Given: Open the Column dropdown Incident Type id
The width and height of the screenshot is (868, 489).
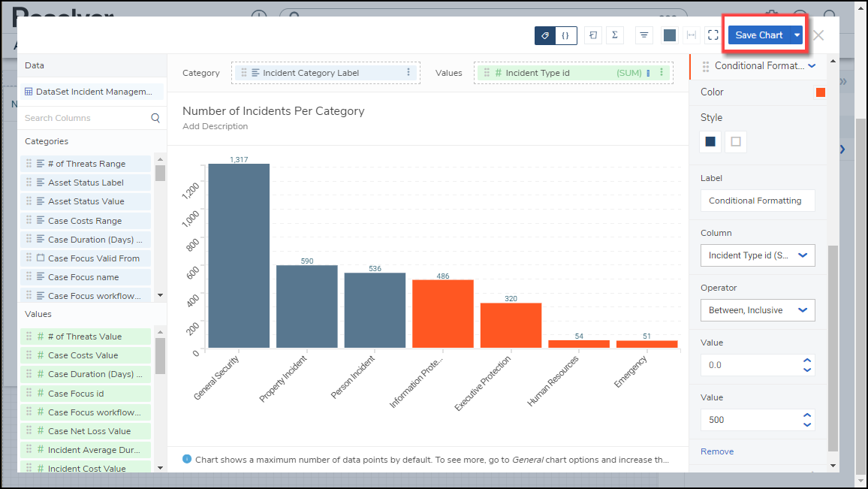Looking at the screenshot, I should pyautogui.click(x=757, y=255).
